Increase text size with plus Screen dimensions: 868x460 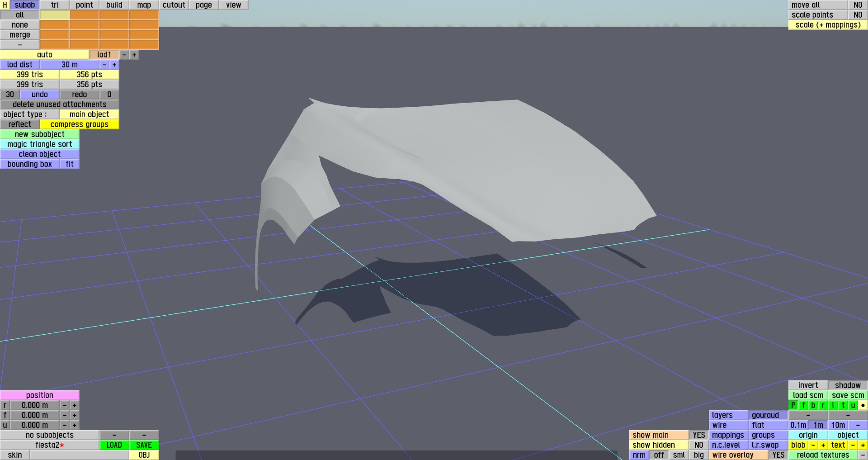(863, 445)
